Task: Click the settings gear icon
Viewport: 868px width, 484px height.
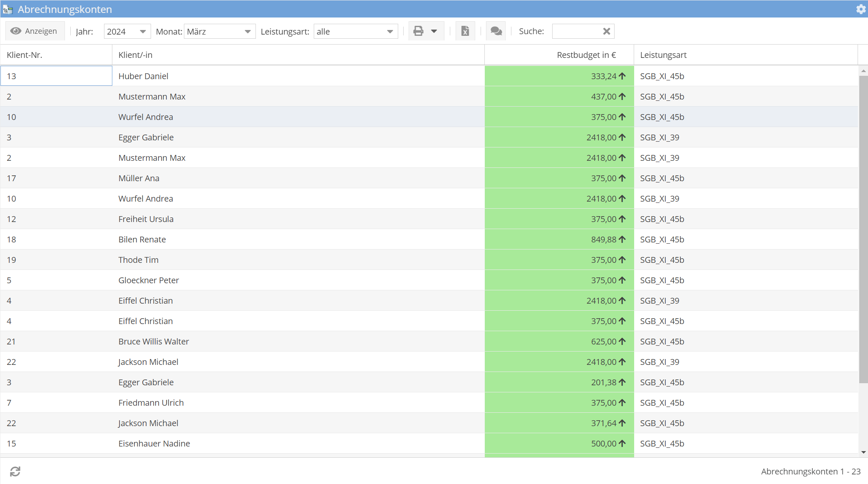Action: tap(861, 9)
